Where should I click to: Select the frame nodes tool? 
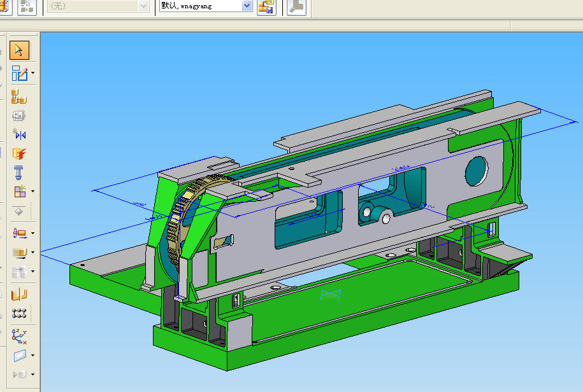click(19, 314)
